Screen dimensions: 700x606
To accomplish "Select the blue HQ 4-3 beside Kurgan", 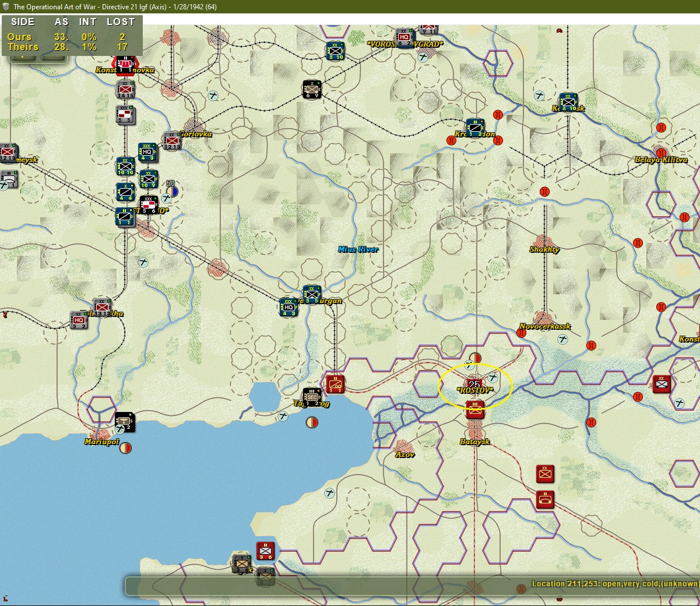I will pyautogui.click(x=289, y=307).
